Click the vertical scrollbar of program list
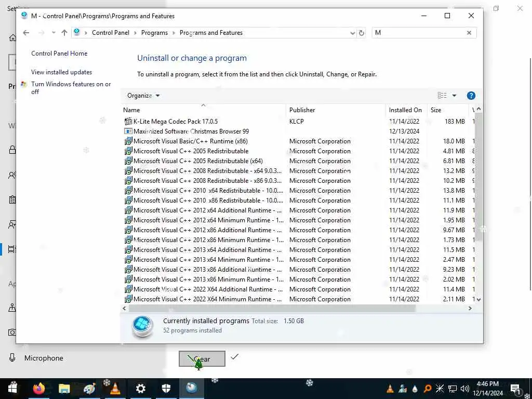The height and width of the screenshot is (399, 532). tap(478, 177)
